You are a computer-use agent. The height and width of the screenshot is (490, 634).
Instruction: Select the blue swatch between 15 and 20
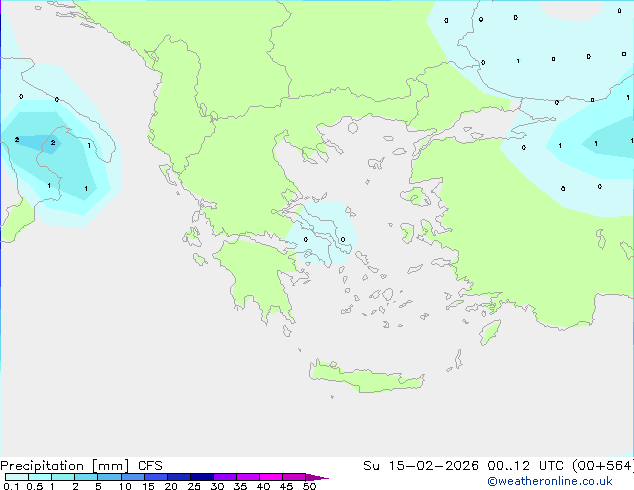[x=156, y=477]
